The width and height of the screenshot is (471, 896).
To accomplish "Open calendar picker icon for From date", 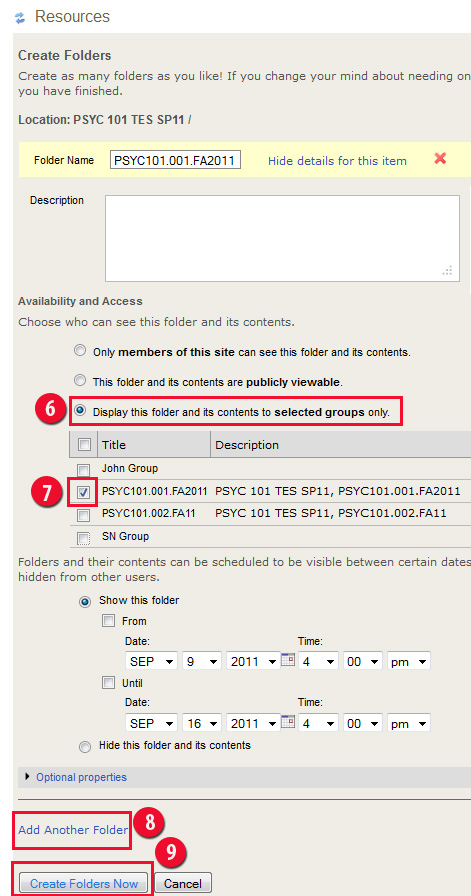I will point(288,661).
